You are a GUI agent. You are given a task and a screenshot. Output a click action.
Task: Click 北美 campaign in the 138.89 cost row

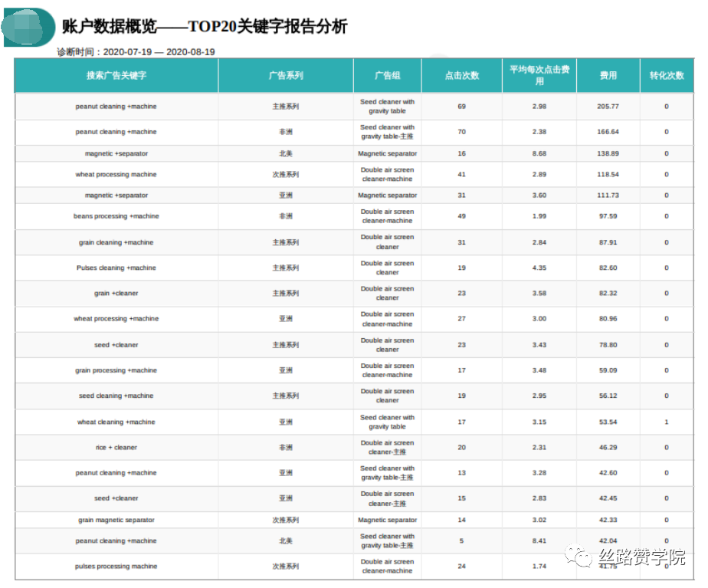pos(286,153)
